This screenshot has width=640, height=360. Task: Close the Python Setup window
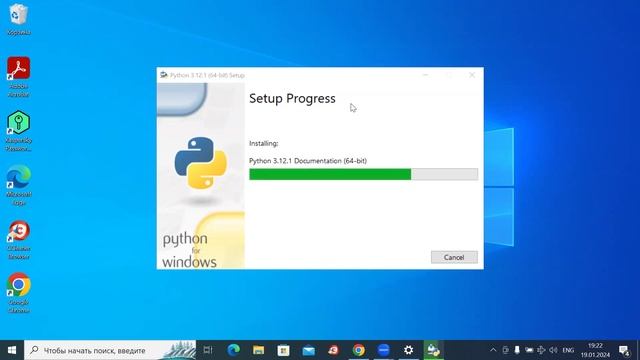click(x=472, y=75)
